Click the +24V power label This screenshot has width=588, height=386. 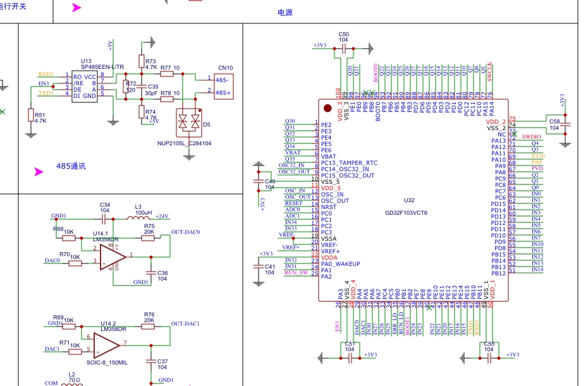(162, 216)
